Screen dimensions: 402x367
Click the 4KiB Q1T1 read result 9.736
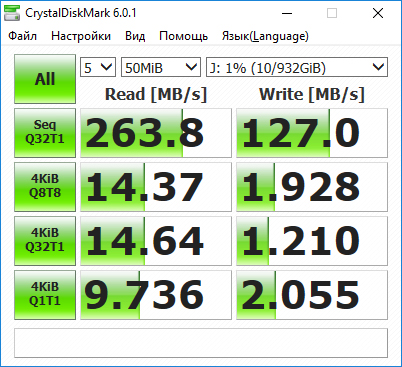pos(156,295)
